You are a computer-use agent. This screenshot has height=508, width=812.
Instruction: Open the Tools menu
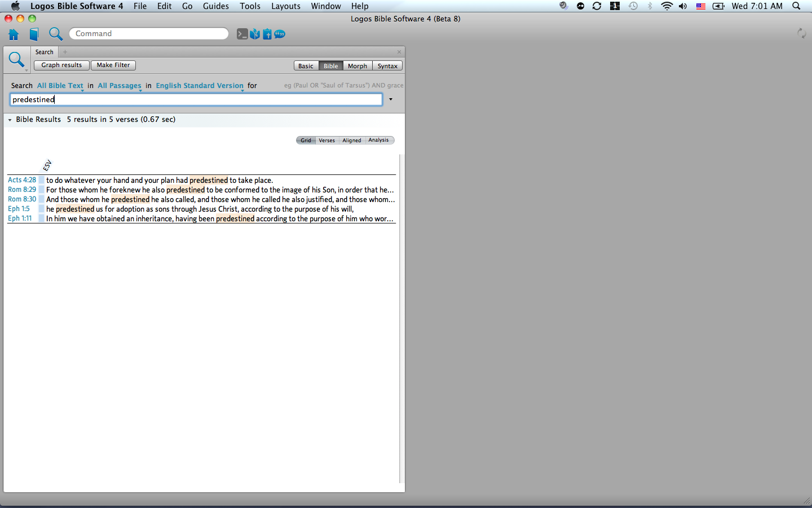(x=250, y=6)
